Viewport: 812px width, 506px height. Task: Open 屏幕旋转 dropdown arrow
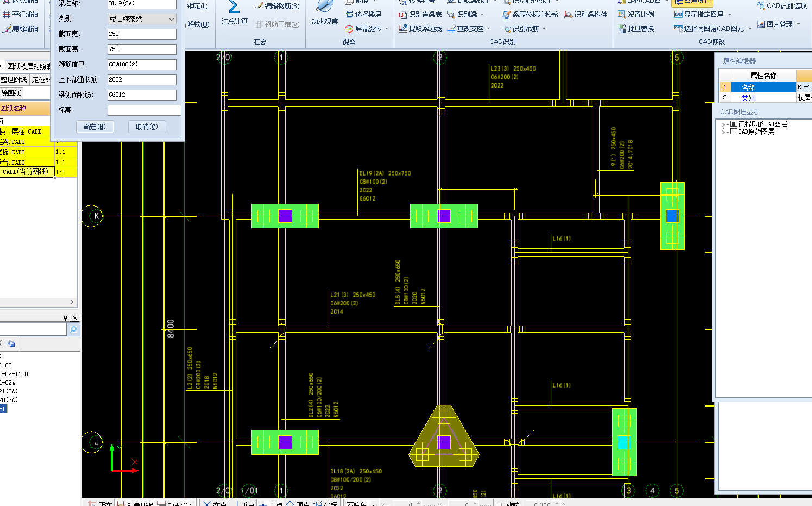click(x=386, y=29)
